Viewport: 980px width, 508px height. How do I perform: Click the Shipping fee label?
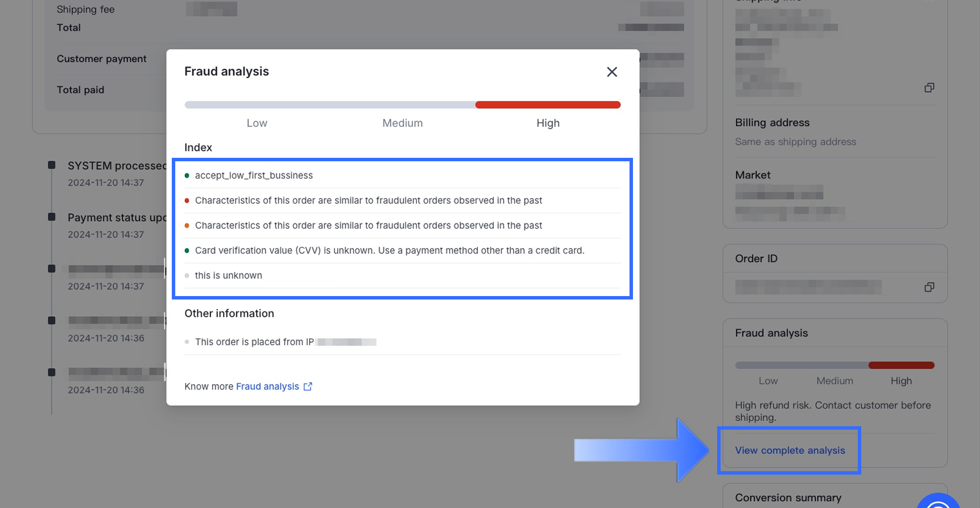point(85,10)
